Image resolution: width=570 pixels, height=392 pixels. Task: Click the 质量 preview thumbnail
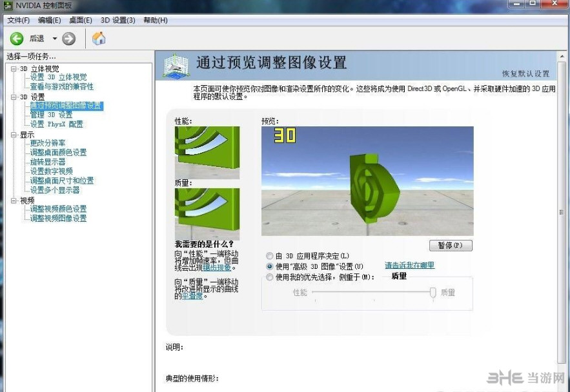tap(207, 214)
